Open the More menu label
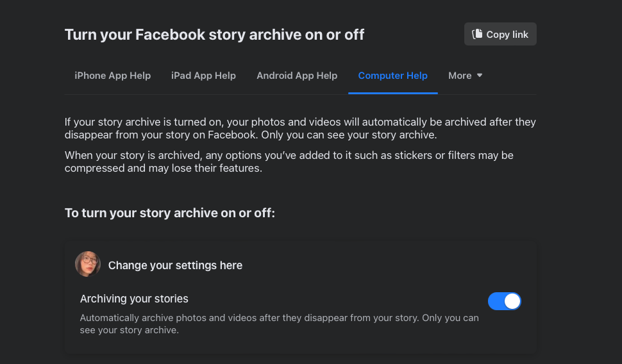The width and height of the screenshot is (622, 364). [x=460, y=76]
